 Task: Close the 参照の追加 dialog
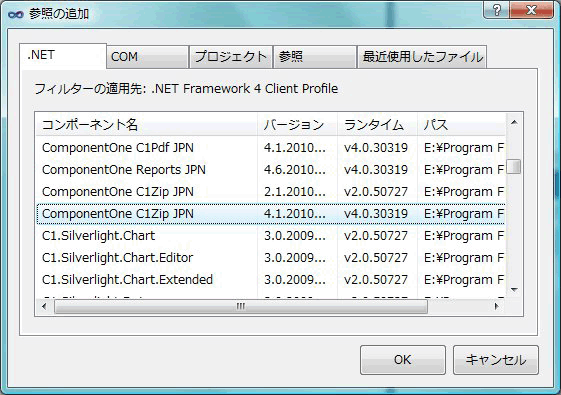(531, 10)
